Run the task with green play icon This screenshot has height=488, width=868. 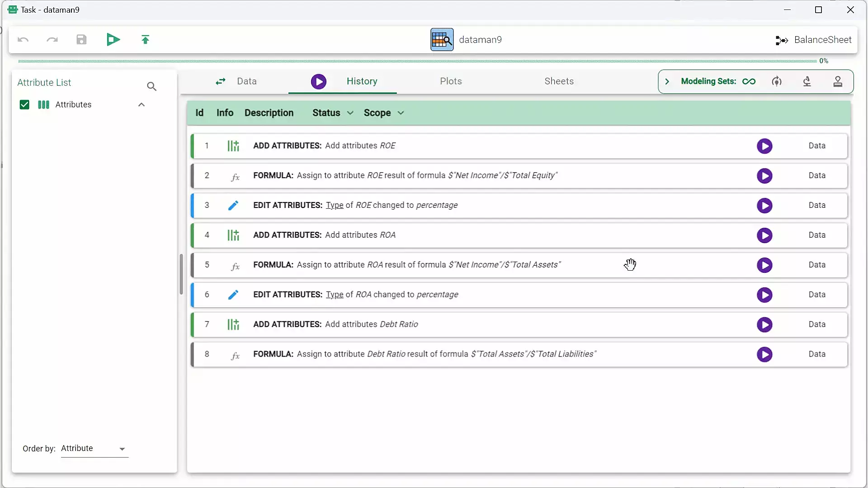point(113,40)
